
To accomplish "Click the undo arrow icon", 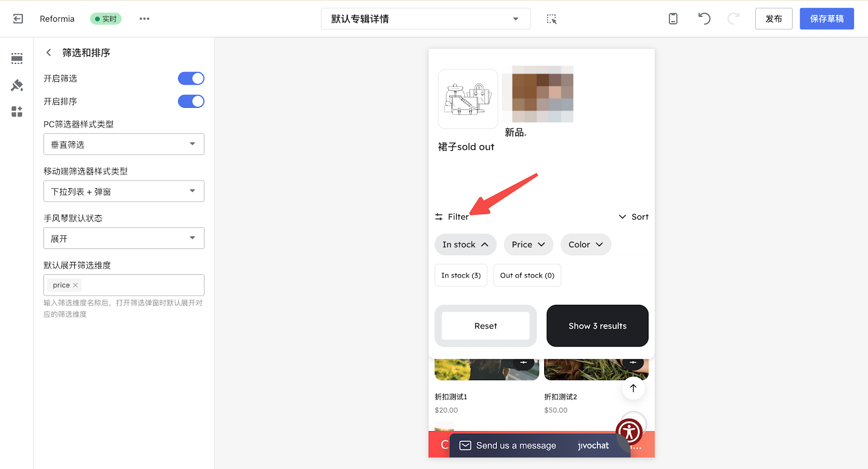I will (704, 19).
